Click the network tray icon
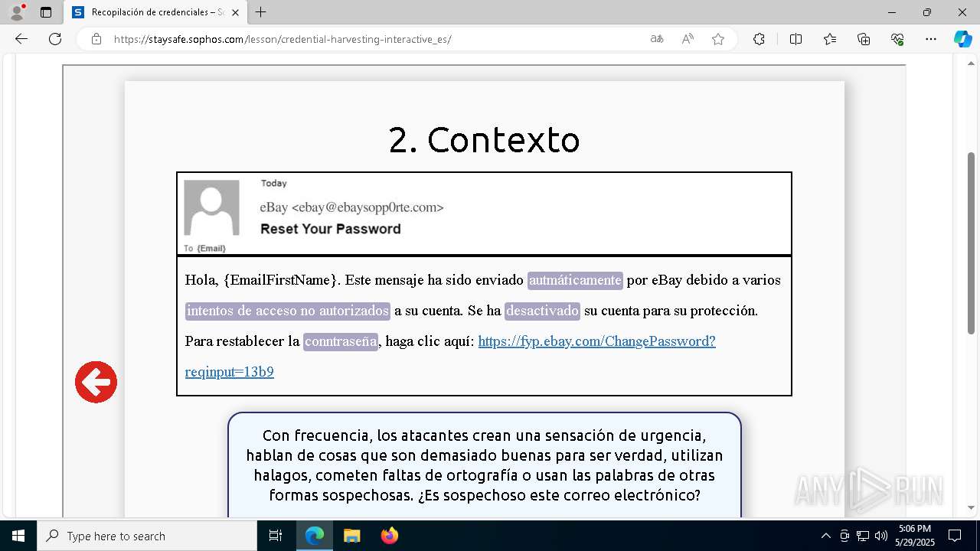Screen dimensions: 980x551 tap(863, 536)
